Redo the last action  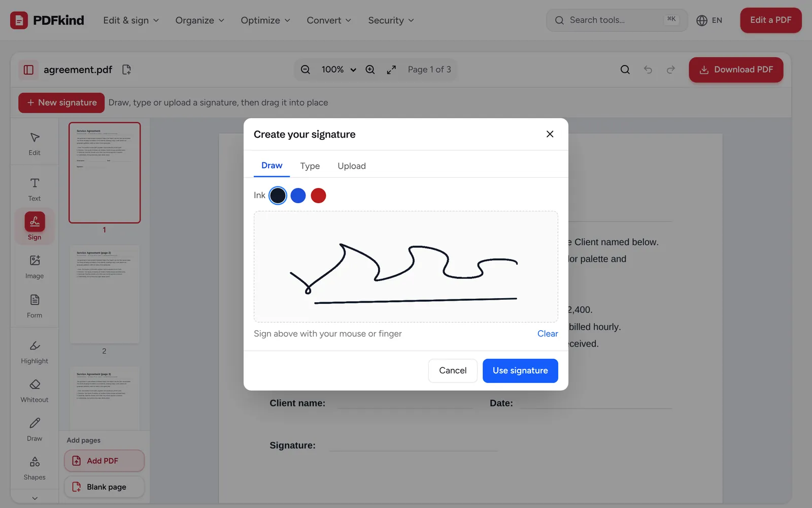click(671, 70)
